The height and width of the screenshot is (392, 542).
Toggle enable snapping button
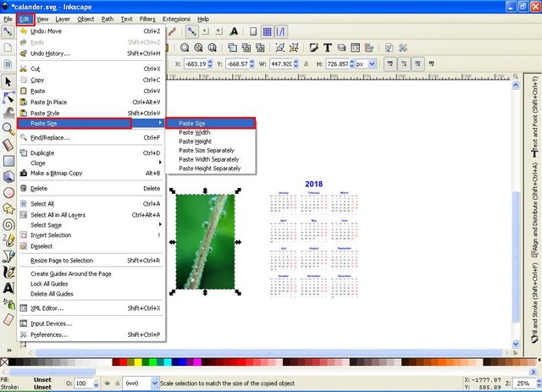8,32
